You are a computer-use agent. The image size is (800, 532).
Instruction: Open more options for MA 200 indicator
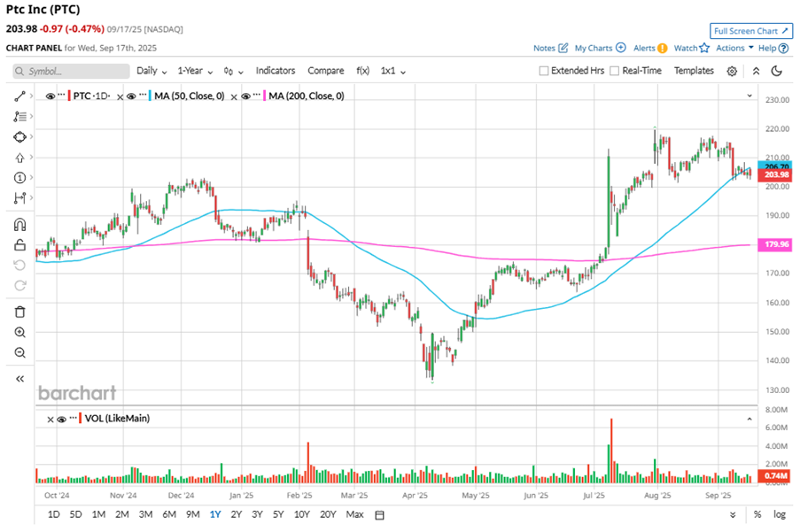click(x=257, y=95)
